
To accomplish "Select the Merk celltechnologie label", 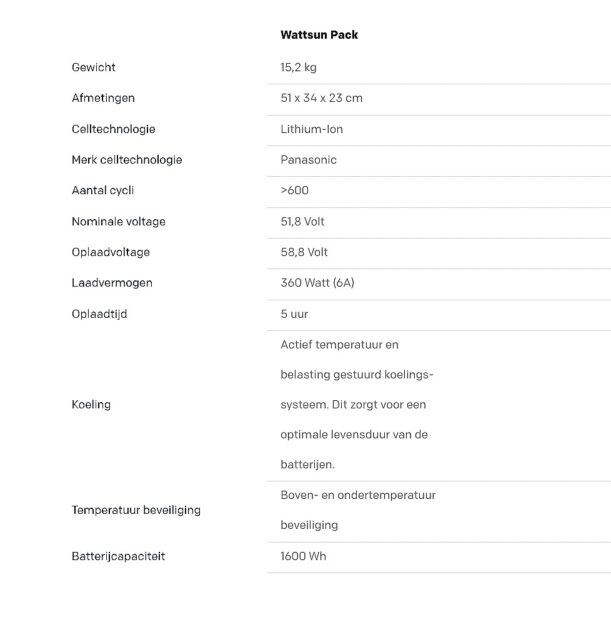I will pyautogui.click(x=127, y=160).
